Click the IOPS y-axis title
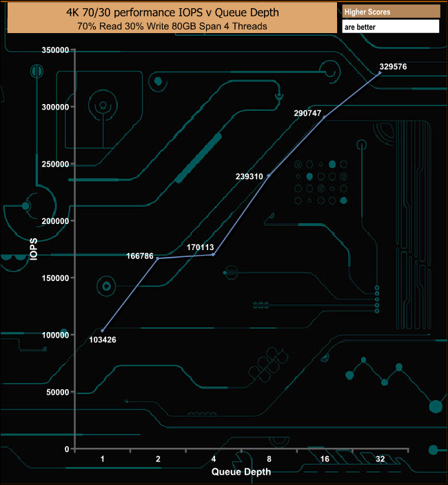Viewport: 448px width, 485px height. tap(34, 249)
